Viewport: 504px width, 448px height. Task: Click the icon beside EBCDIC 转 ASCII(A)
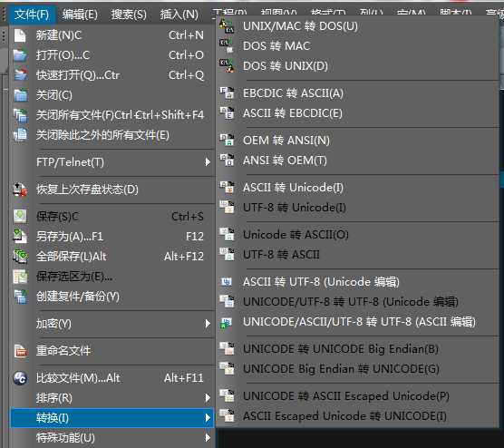point(227,93)
